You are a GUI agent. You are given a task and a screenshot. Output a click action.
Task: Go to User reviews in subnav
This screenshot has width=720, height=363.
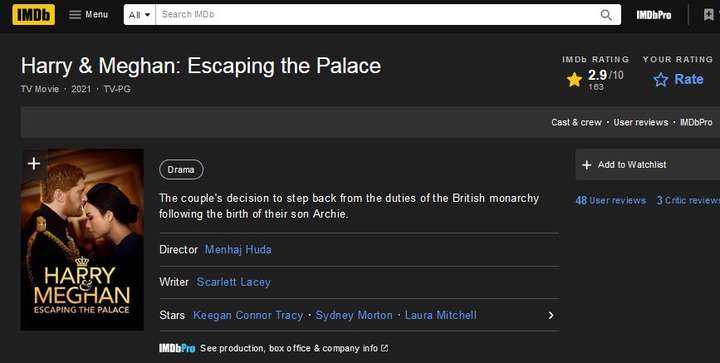[x=641, y=123]
